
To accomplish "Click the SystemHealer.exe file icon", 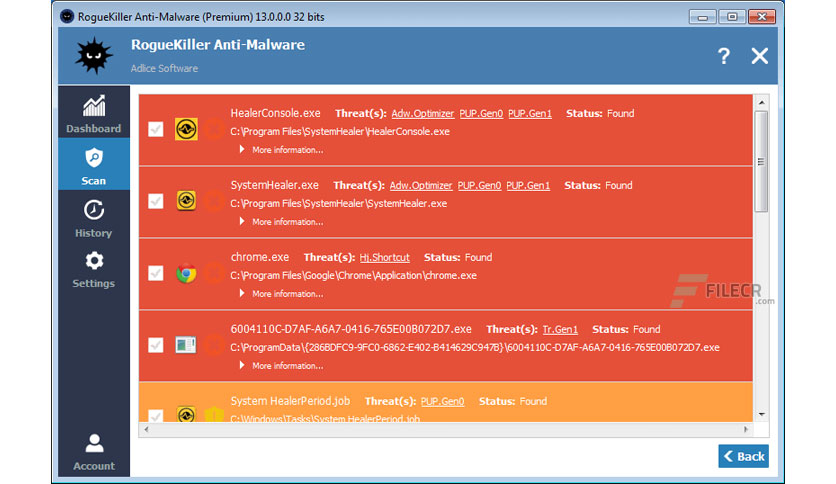I will pyautogui.click(x=186, y=201).
